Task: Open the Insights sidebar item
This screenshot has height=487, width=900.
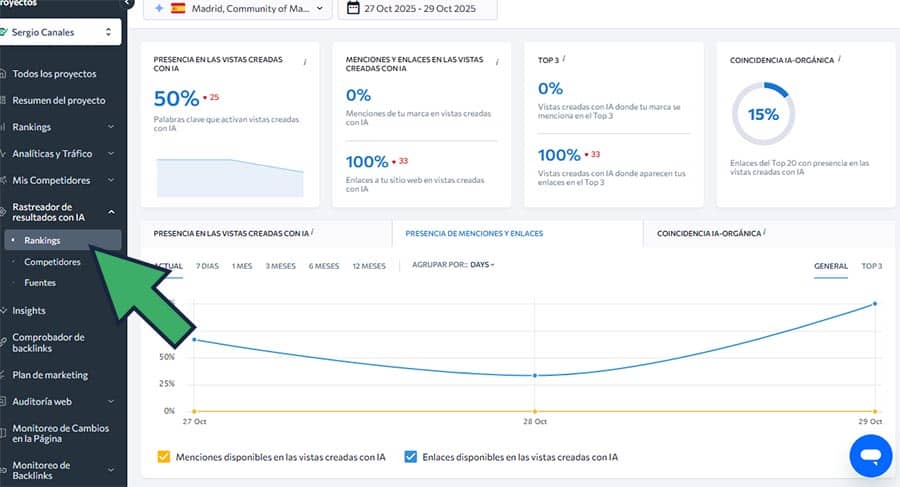Action: click(x=29, y=311)
